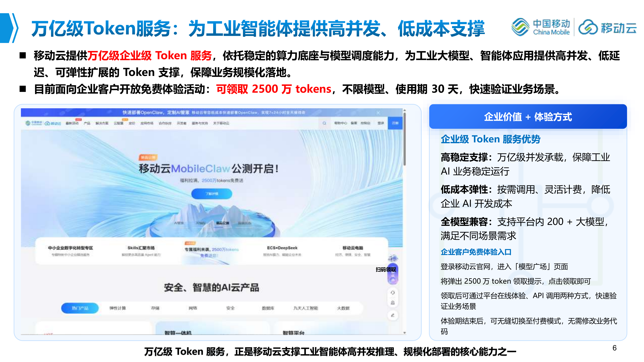Click the 移动云MobileClaw公测开启 headline
Screen dimensions: 644x362
click(x=208, y=169)
